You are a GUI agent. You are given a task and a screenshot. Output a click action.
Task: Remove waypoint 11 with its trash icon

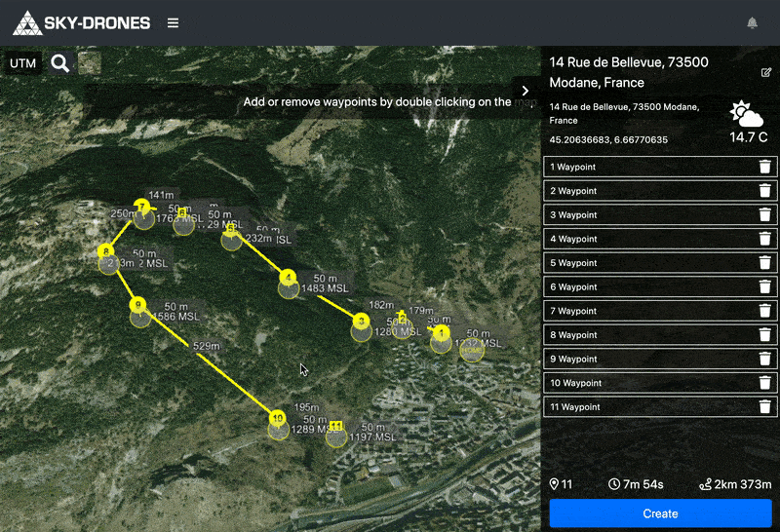click(x=765, y=407)
